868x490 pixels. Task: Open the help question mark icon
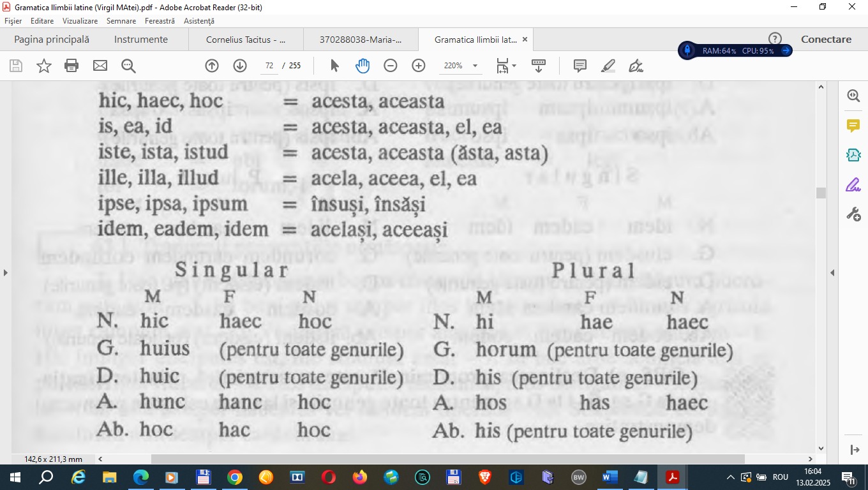coord(775,39)
